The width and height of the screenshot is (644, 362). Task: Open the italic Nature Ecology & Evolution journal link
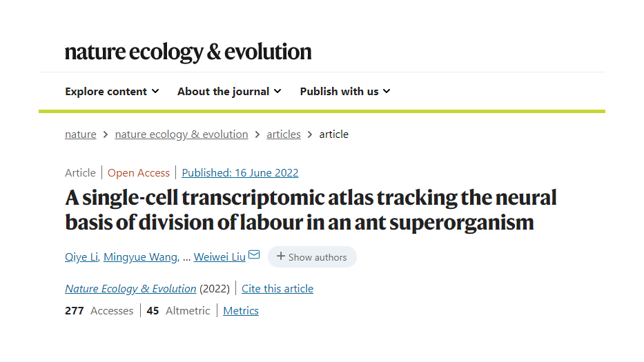tap(130, 289)
